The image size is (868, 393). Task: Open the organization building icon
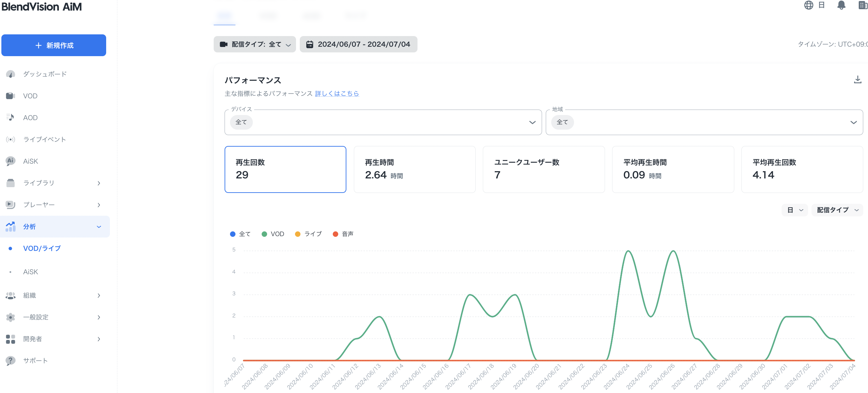863,5
